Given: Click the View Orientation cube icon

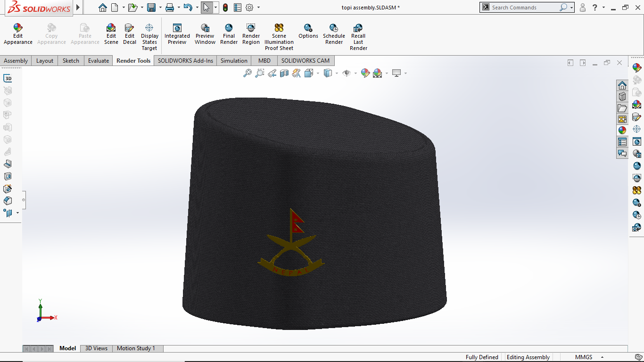Looking at the screenshot, I should 309,73.
